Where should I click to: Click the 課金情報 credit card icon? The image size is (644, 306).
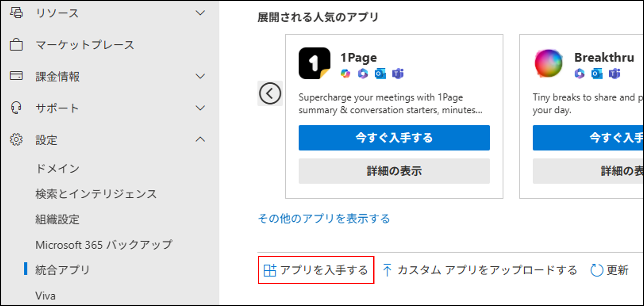pos(16,76)
